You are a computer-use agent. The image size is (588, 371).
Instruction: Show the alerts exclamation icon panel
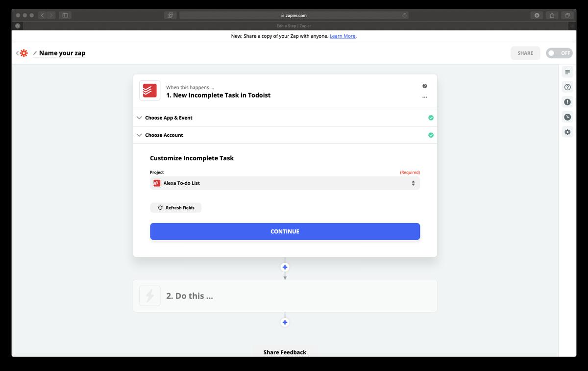(567, 102)
